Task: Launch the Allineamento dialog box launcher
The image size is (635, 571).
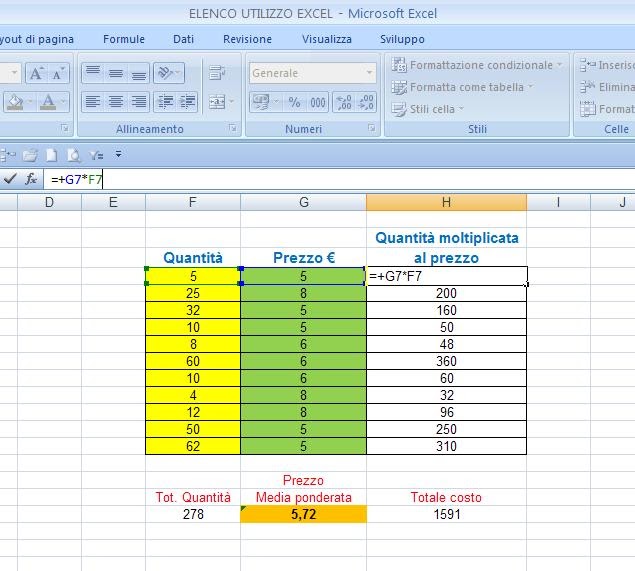Action: tap(232, 128)
